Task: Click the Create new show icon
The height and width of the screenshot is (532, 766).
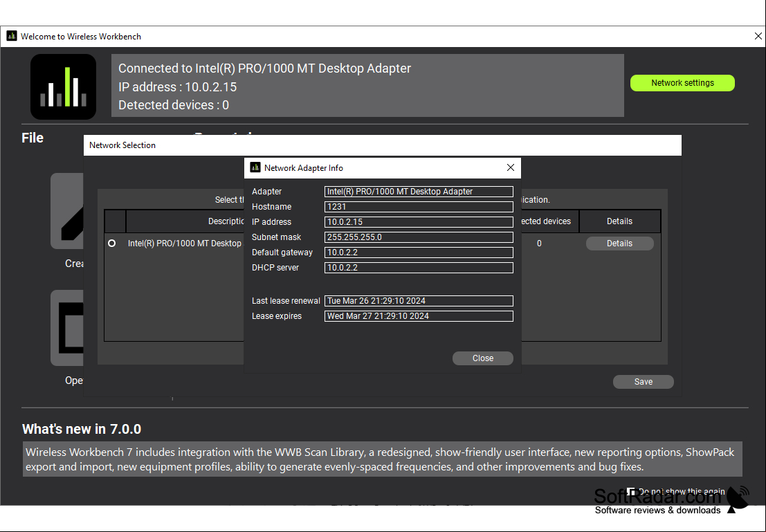Action: (x=67, y=211)
